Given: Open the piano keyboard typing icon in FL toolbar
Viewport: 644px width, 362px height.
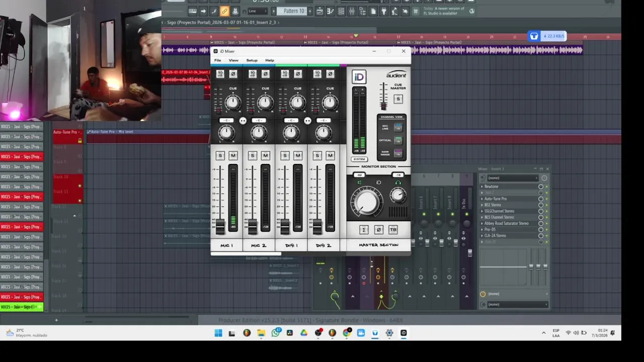Looking at the screenshot, I should [193, 11].
